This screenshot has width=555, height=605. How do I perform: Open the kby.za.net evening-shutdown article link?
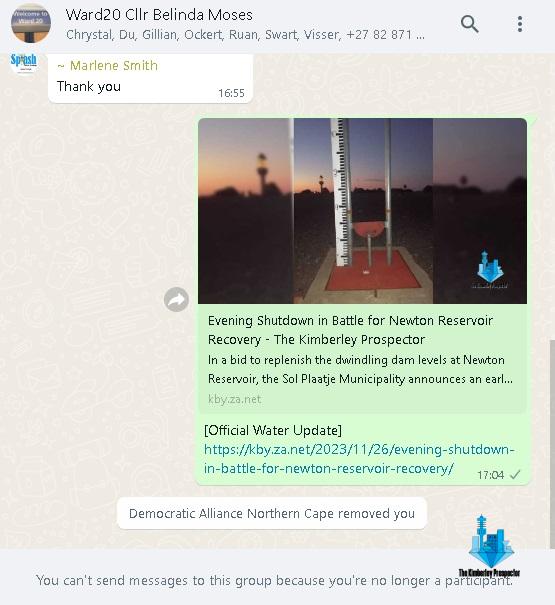pos(359,459)
